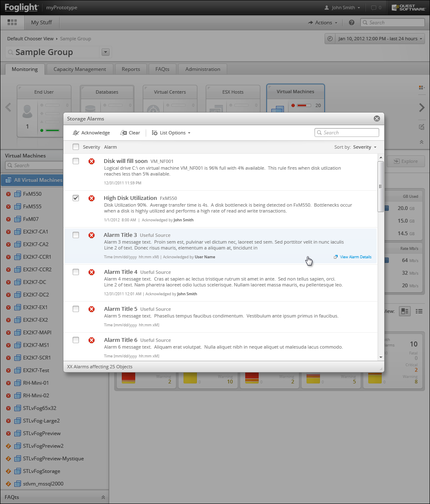Switch to the Capacity Management tab
The image size is (430, 504).
(x=80, y=69)
